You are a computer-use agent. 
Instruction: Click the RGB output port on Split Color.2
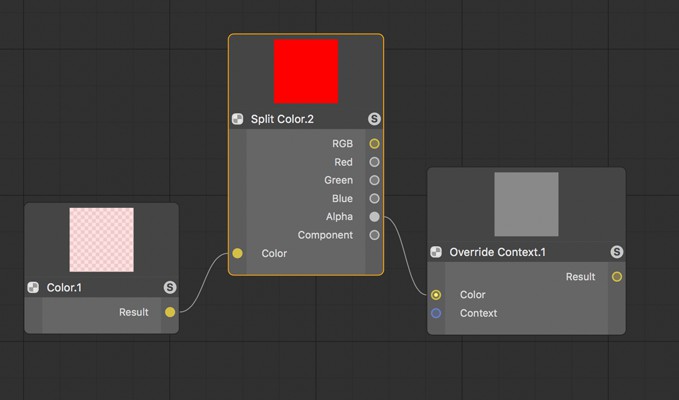tap(375, 144)
